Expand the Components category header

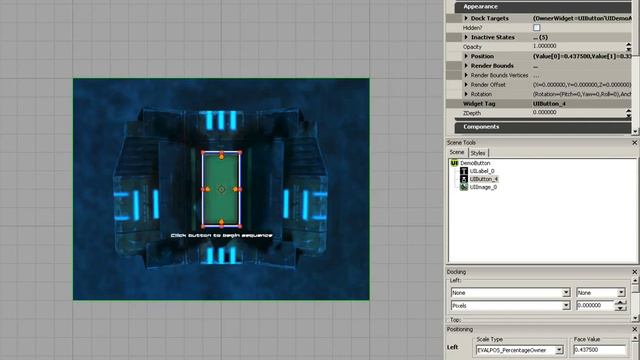[x=543, y=127]
